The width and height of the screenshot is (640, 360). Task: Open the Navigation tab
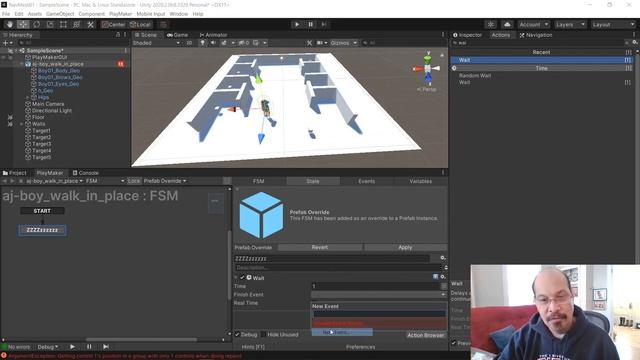point(536,35)
